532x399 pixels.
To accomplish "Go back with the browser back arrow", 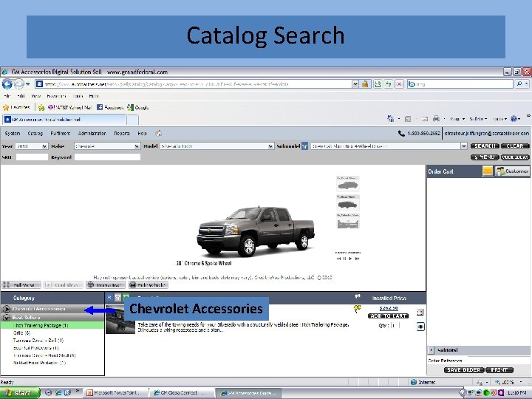I will [x=7, y=83].
